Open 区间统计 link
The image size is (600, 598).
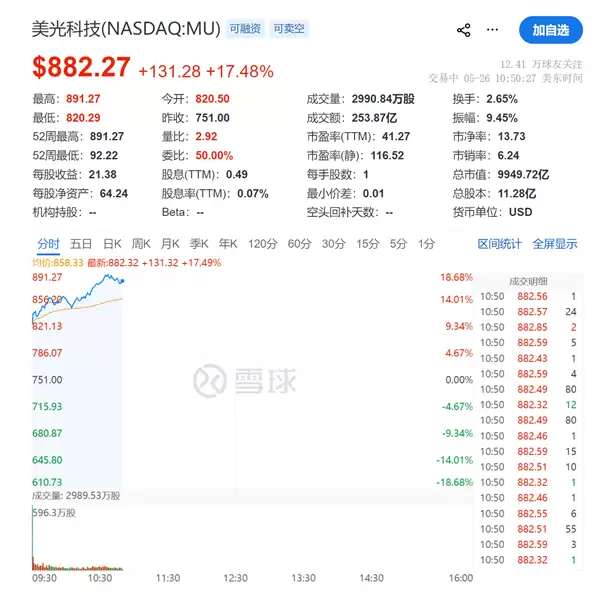coord(499,244)
